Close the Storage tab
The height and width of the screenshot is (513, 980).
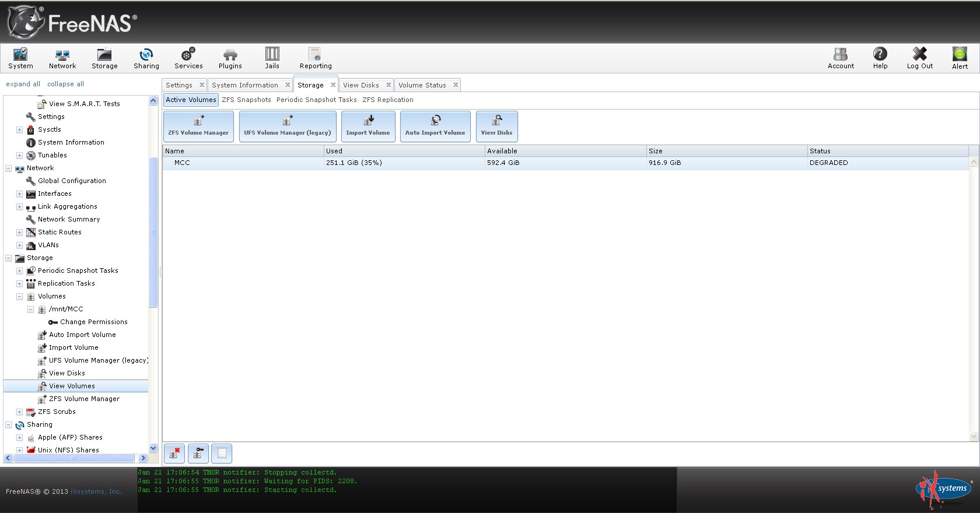pos(333,85)
